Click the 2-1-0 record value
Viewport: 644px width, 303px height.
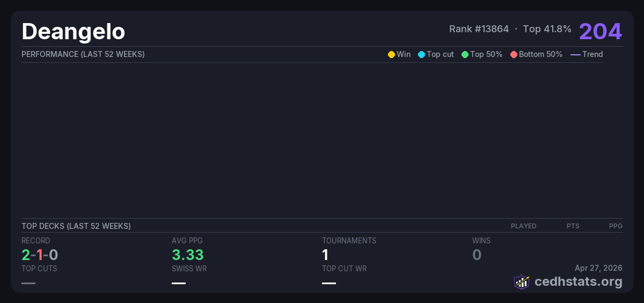coord(40,255)
